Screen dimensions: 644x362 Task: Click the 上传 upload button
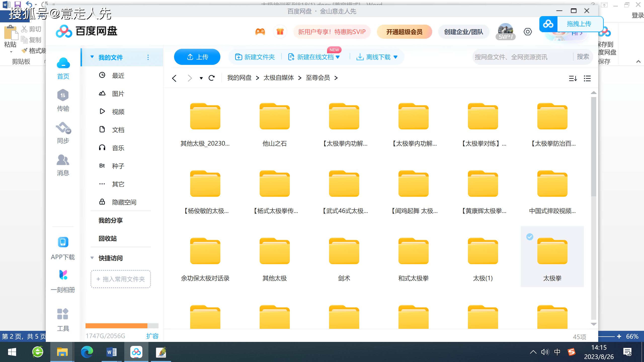click(197, 57)
